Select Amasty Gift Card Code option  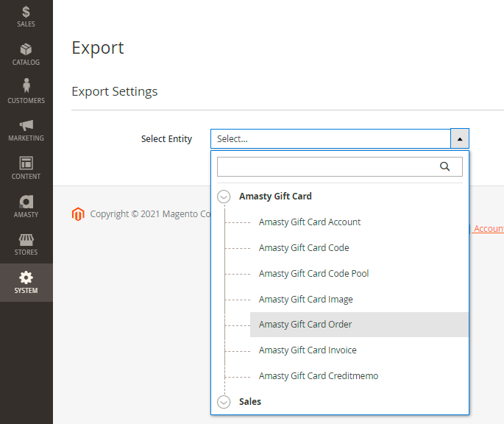point(304,248)
